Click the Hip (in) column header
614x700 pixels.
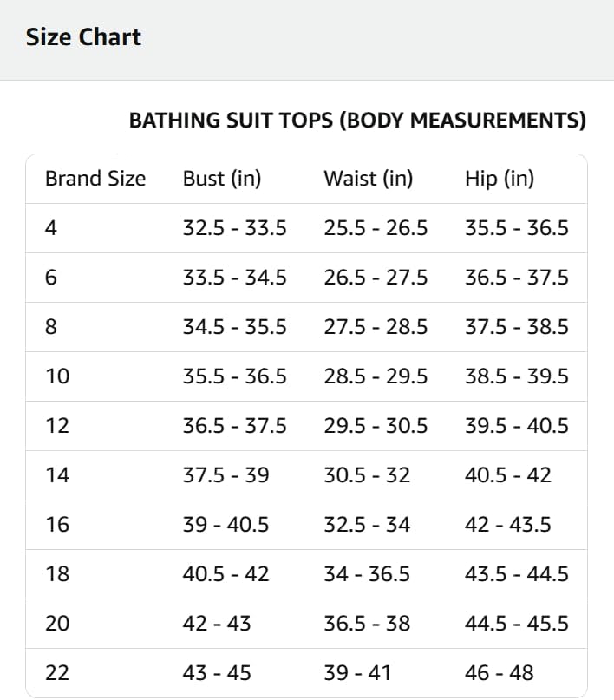pyautogui.click(x=500, y=179)
